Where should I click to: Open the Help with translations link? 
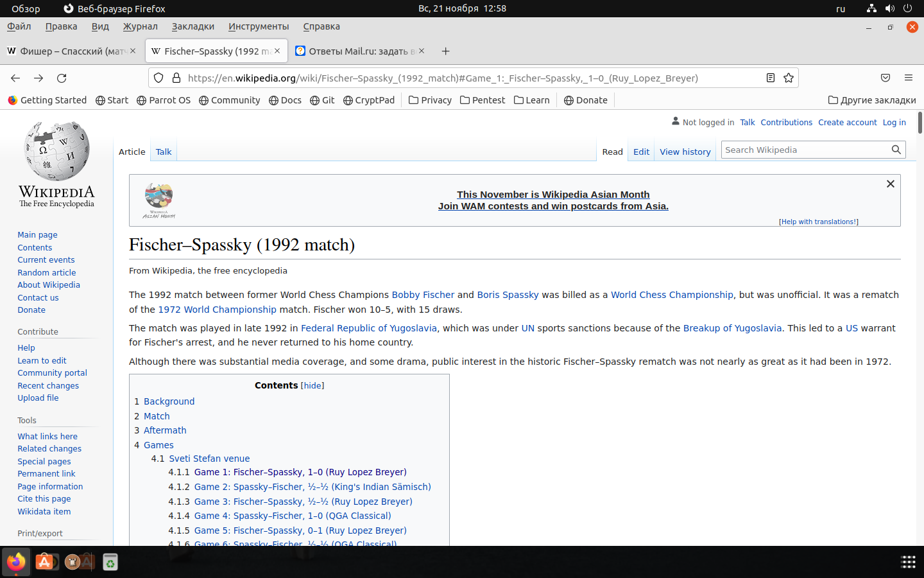point(818,222)
